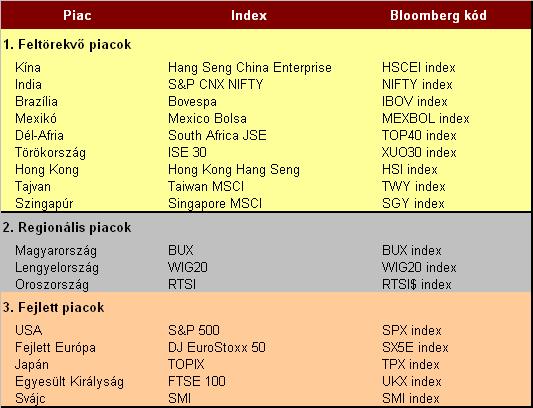Select the Regionális piacok section heading
The image size is (533, 408).
coord(67,227)
